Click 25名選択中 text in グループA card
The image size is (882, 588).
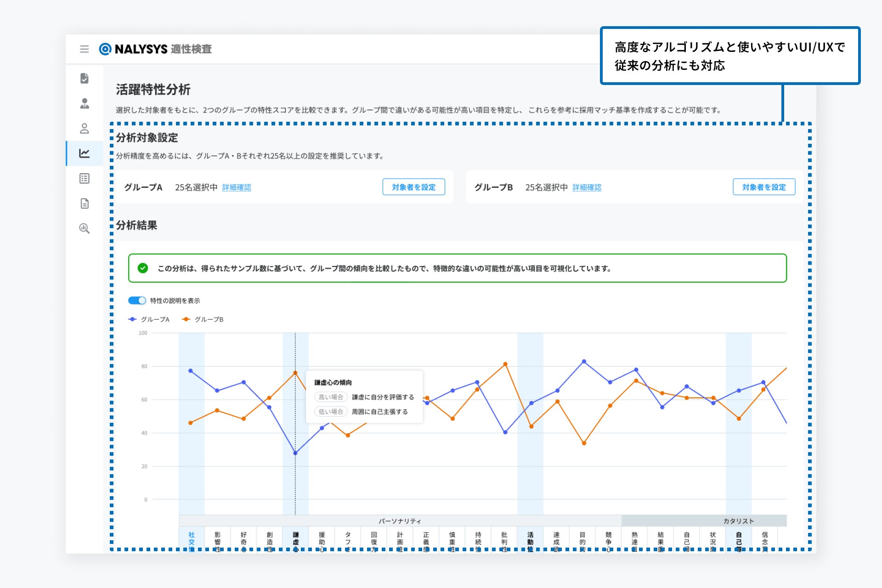click(x=196, y=187)
